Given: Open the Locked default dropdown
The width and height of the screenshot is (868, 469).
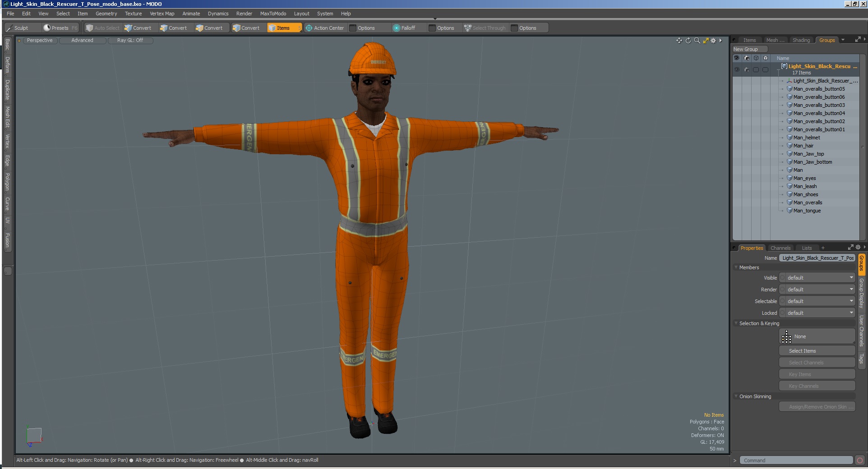Looking at the screenshot, I should pyautogui.click(x=820, y=313).
